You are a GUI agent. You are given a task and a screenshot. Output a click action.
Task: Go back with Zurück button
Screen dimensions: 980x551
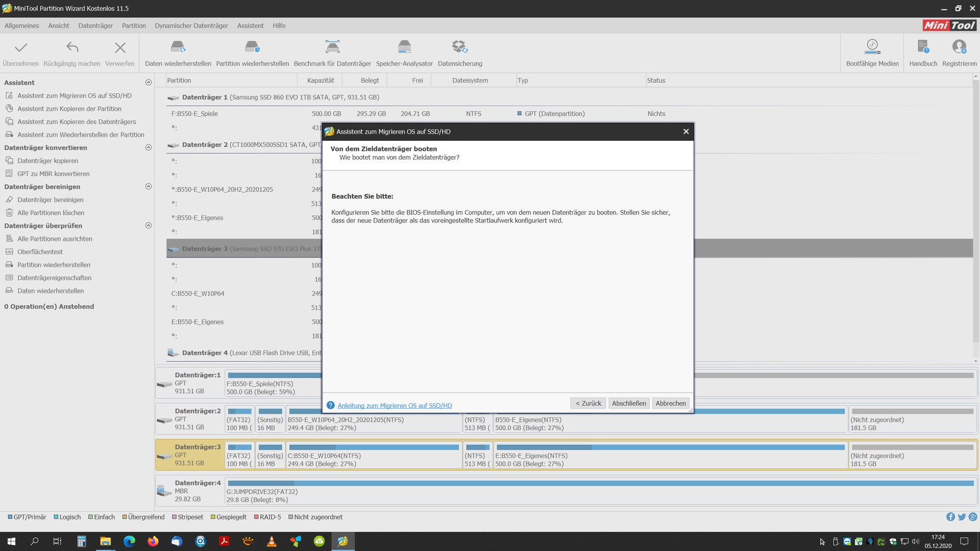pyautogui.click(x=588, y=403)
